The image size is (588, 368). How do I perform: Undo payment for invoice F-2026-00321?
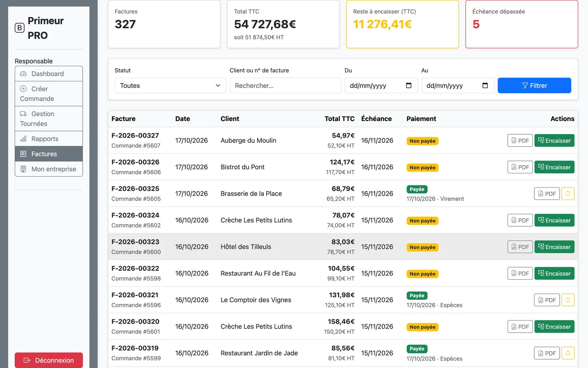tap(568, 300)
